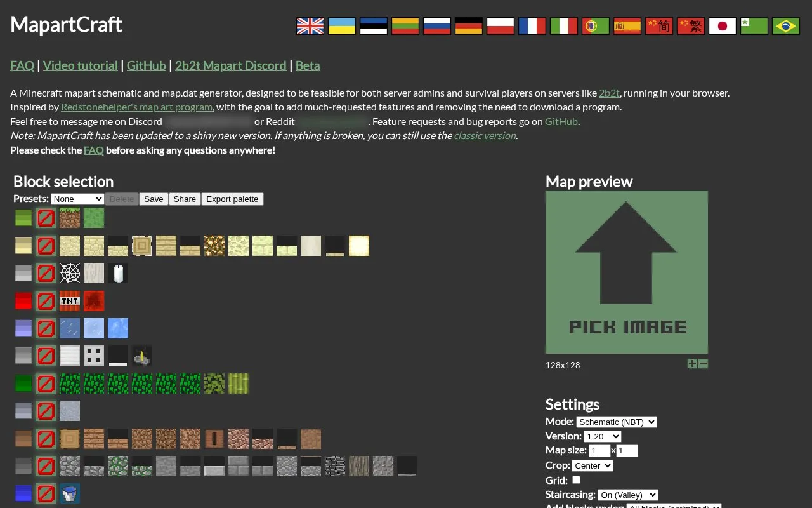The width and height of the screenshot is (812, 508).
Task: Open the FAQ link in header
Action: click(x=22, y=65)
